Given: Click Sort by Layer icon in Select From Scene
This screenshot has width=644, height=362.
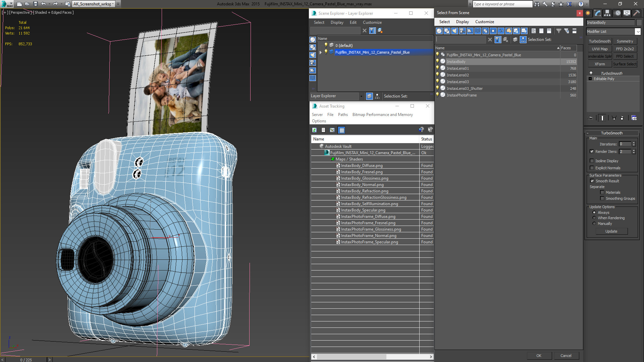Looking at the screenshot, I should (515, 40).
